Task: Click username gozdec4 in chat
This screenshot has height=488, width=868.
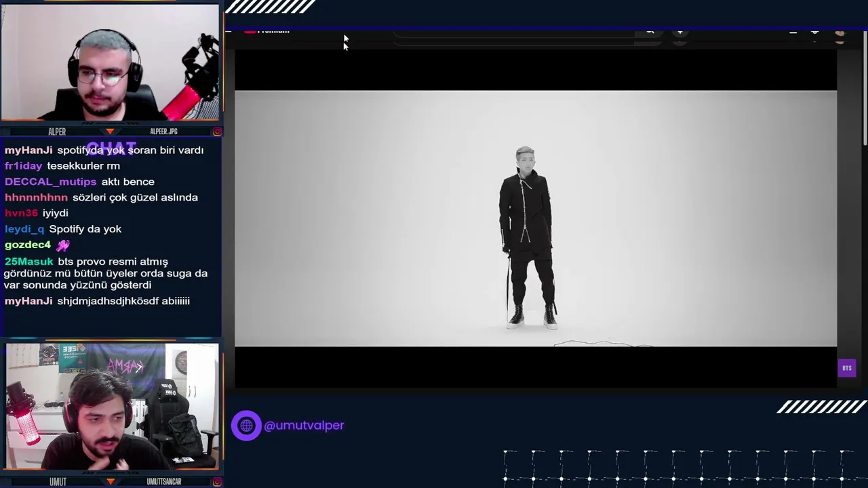Action: [x=28, y=245]
